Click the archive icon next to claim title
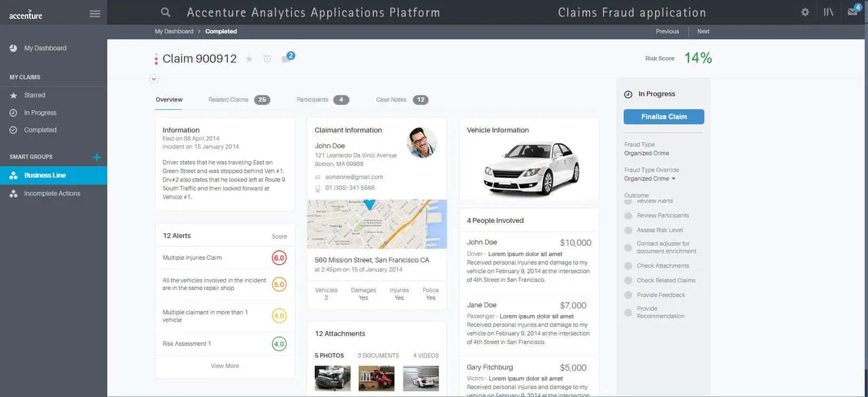 [267, 59]
